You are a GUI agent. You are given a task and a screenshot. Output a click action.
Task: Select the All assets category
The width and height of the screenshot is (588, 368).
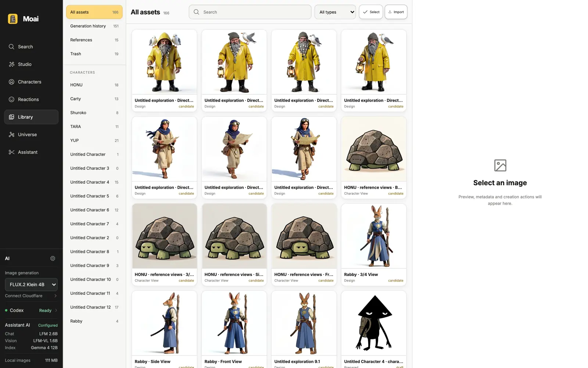point(94,12)
